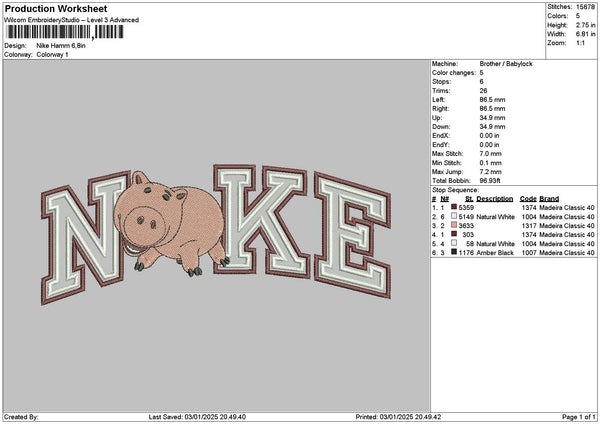Click the N# column header
600x424 pixels.
point(445,199)
